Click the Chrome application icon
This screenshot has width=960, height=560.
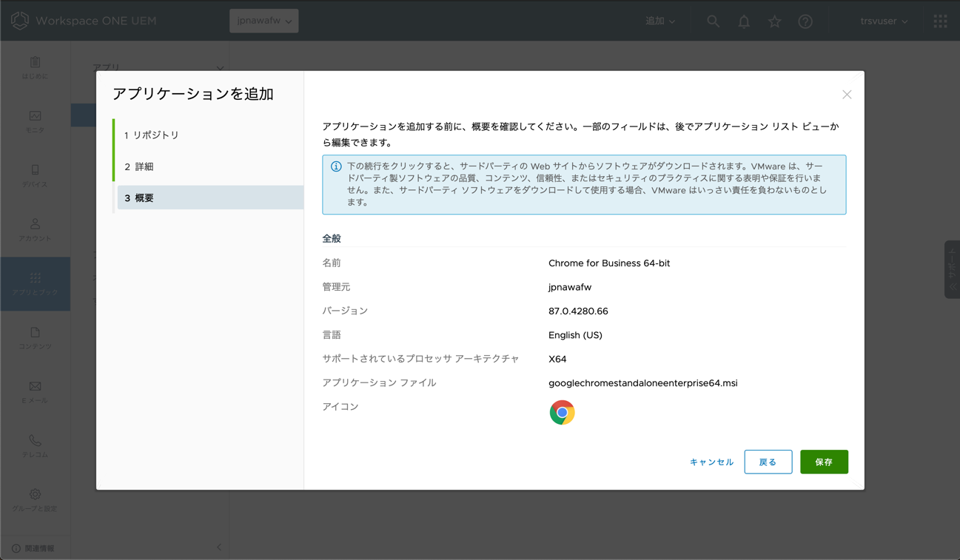562,412
